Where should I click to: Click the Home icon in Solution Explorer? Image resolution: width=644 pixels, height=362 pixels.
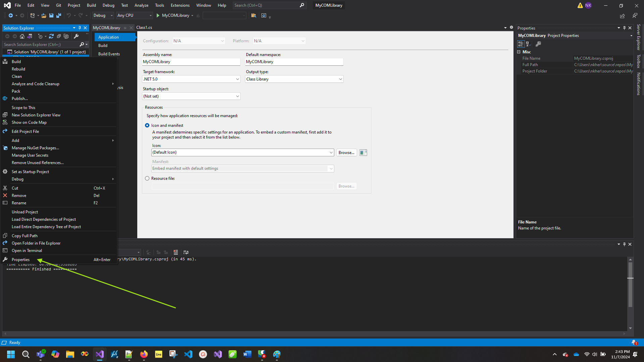point(22,36)
